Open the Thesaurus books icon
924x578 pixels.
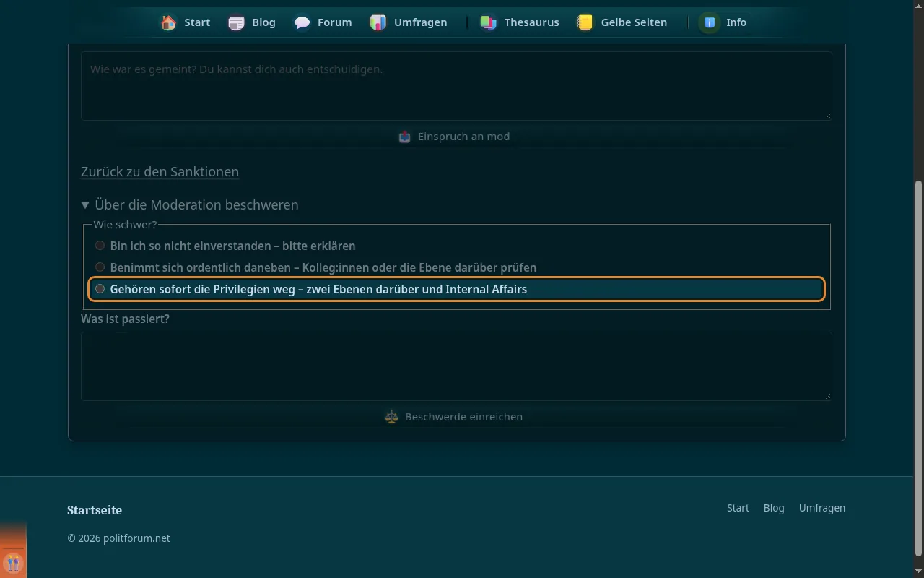(x=489, y=22)
